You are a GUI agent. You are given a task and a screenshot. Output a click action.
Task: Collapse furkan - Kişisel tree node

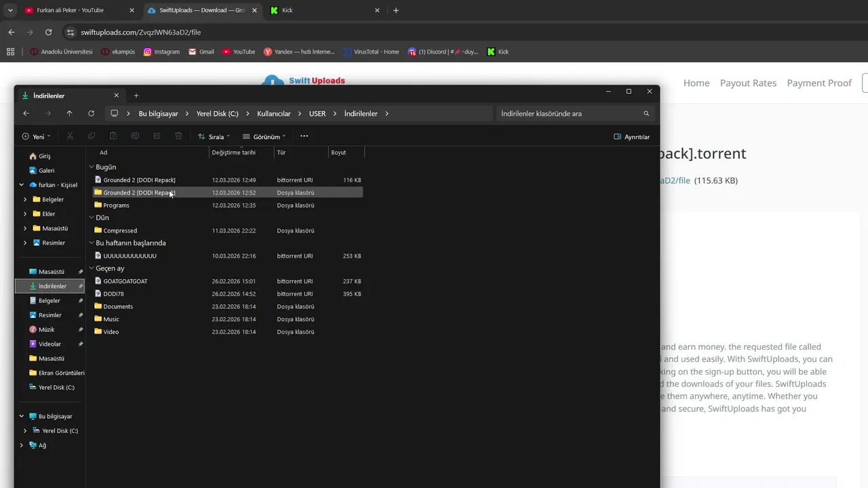(21, 185)
